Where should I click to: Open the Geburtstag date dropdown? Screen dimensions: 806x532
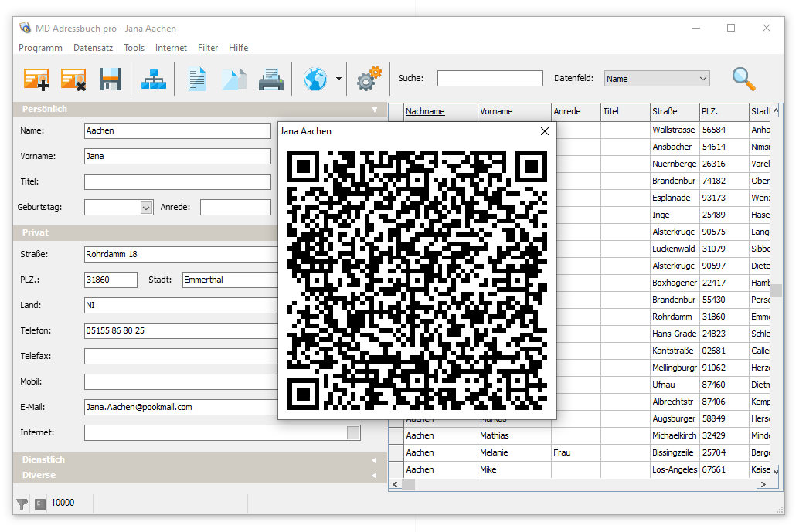[146, 207]
